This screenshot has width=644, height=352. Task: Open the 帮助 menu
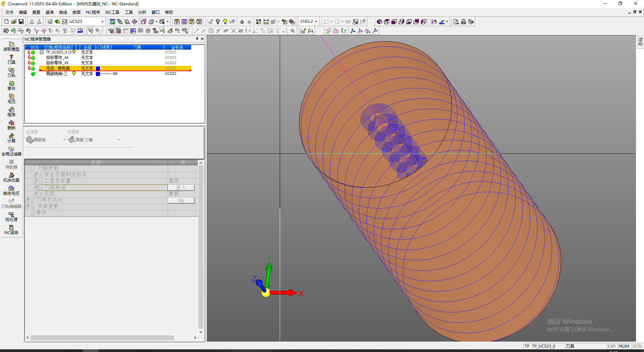click(169, 12)
